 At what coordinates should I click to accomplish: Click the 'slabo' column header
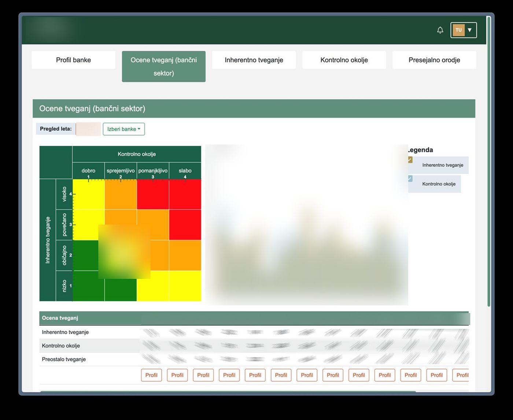(x=185, y=171)
